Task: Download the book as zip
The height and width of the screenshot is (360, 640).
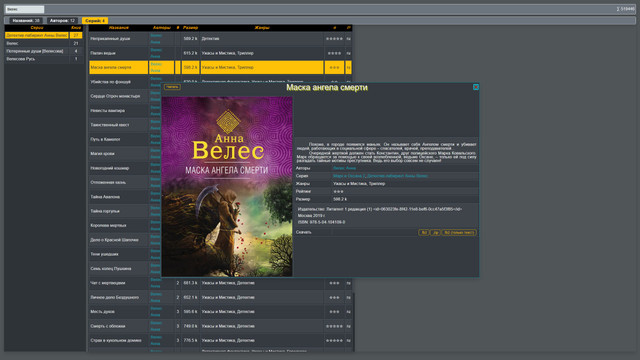Action: 435,232
